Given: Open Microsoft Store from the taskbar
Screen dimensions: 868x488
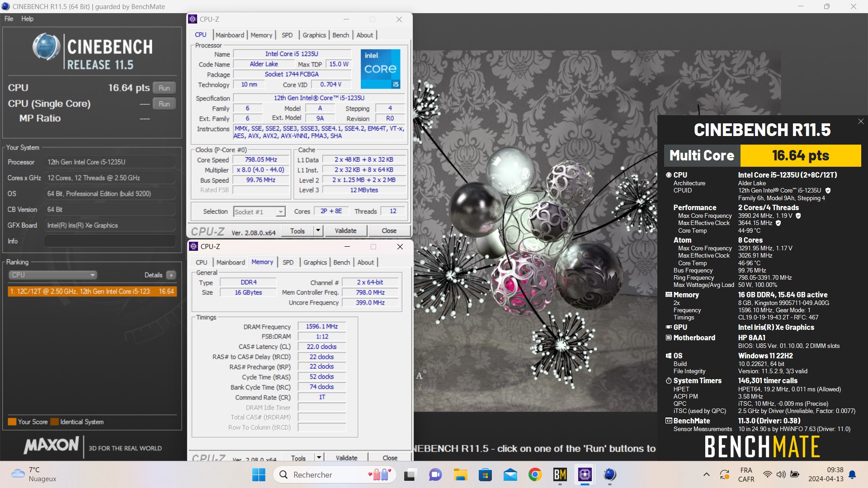Looking at the screenshot, I should [x=485, y=474].
